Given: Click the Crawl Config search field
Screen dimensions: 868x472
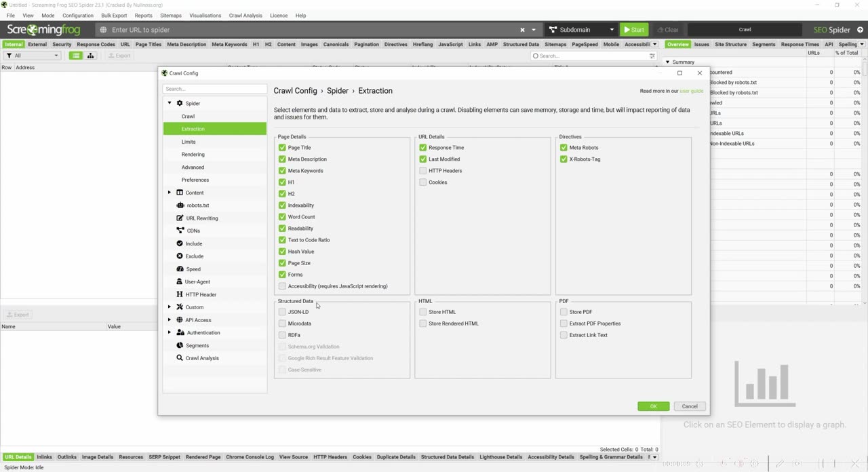Looking at the screenshot, I should (x=215, y=89).
